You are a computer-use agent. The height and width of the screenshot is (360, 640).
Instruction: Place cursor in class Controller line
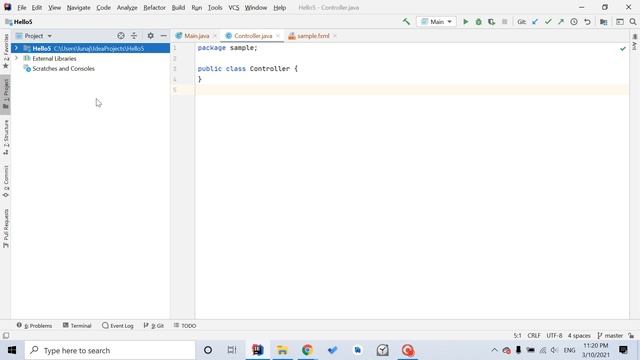coord(248,69)
